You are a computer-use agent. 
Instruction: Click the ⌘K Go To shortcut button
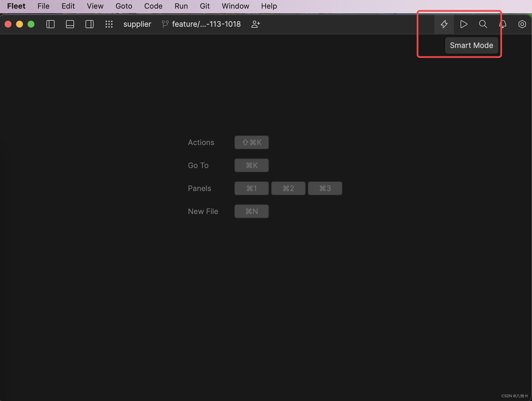tap(252, 165)
